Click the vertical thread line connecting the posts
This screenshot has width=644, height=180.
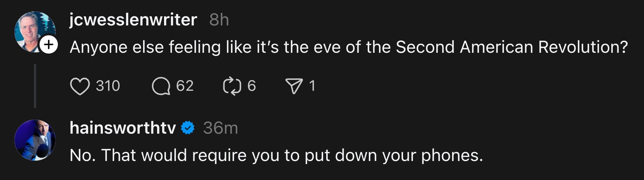35,86
